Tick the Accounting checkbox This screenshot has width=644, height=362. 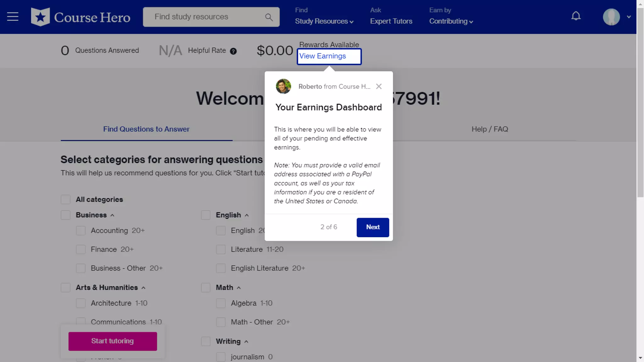click(x=80, y=231)
